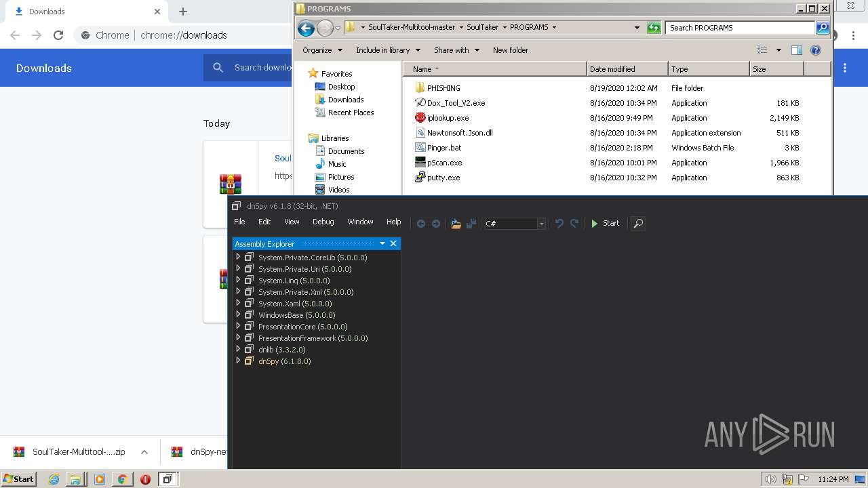The image size is (868, 488).
Task: Reload Chrome page with refresh icon
Action: point(58,35)
